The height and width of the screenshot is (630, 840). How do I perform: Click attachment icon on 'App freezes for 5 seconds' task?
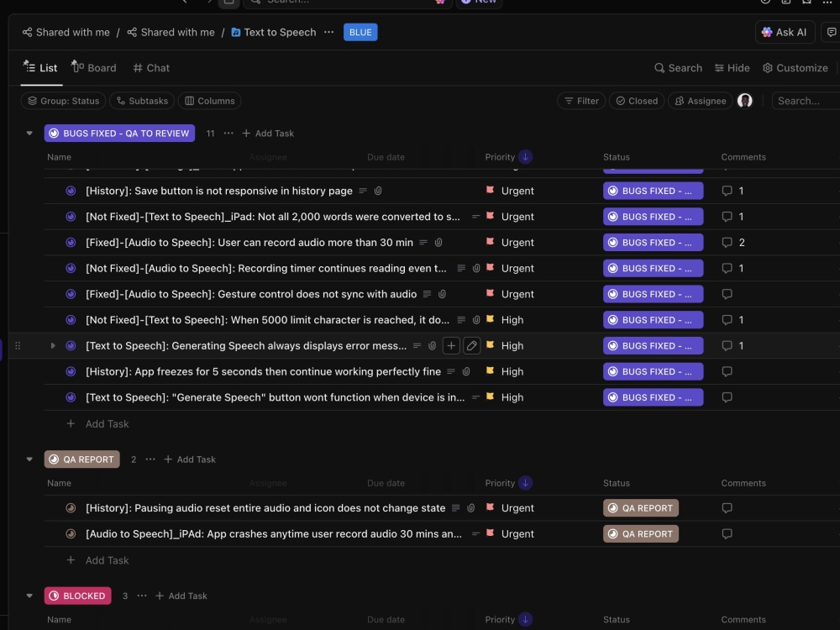(x=466, y=371)
